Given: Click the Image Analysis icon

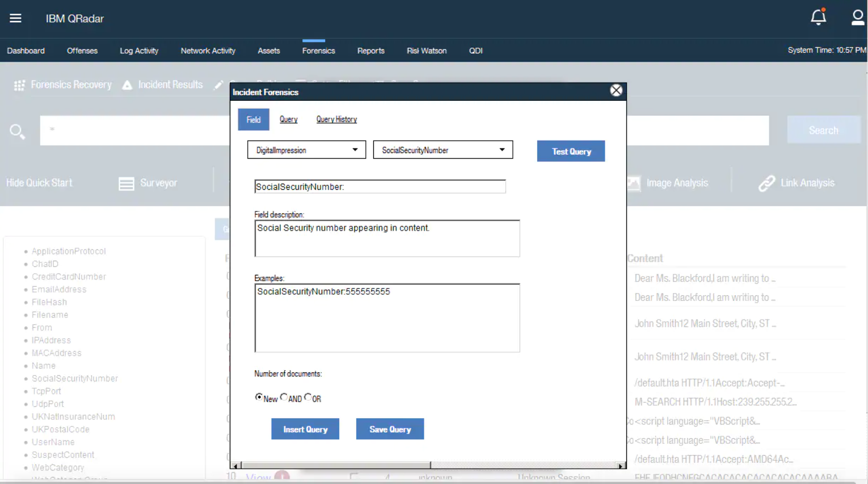Looking at the screenshot, I should click(x=634, y=183).
